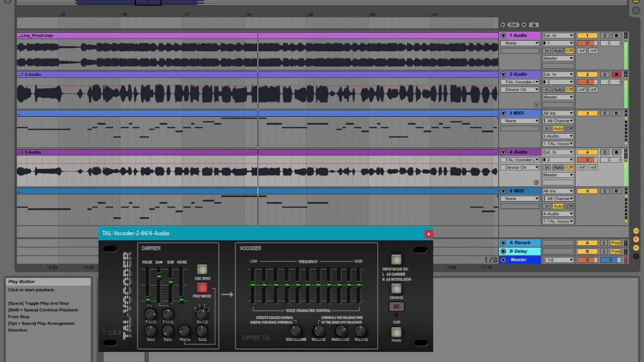Unfold the Master track

pos(503,260)
